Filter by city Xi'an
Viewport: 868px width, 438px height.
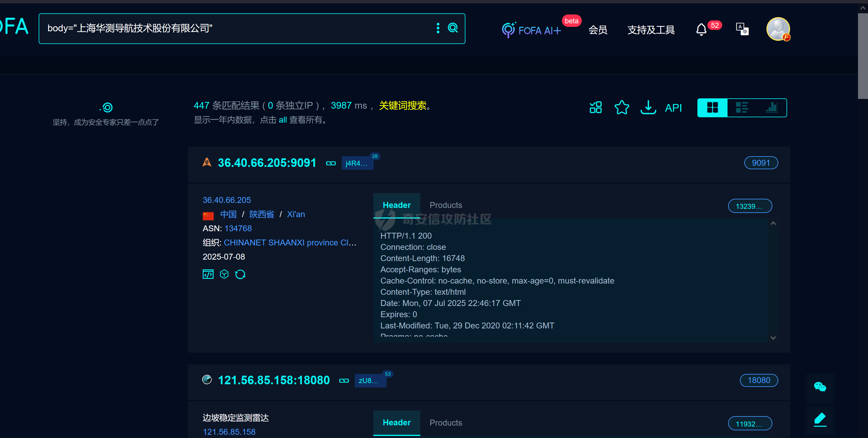(x=296, y=214)
